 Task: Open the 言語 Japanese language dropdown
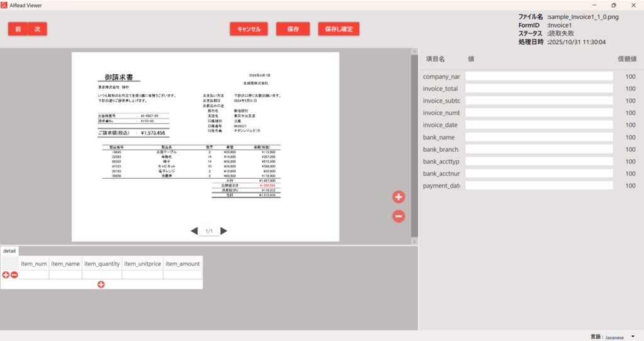tap(632, 337)
